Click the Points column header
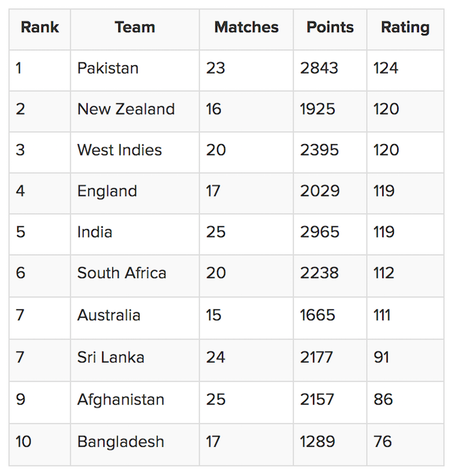The width and height of the screenshot is (453, 476). pos(330,28)
